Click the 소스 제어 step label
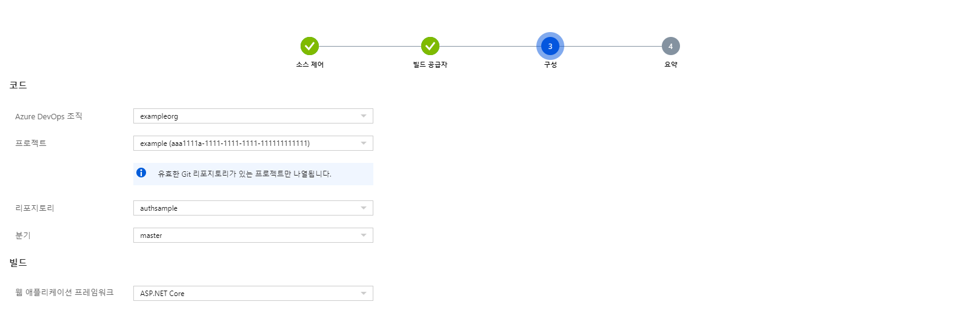Image resolution: width=980 pixels, height=313 pixels. tap(310, 65)
